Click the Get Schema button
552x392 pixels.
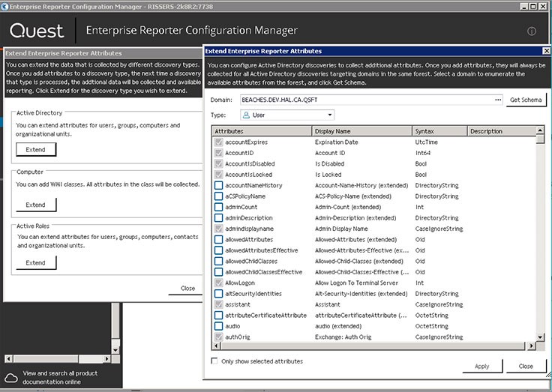[526, 100]
